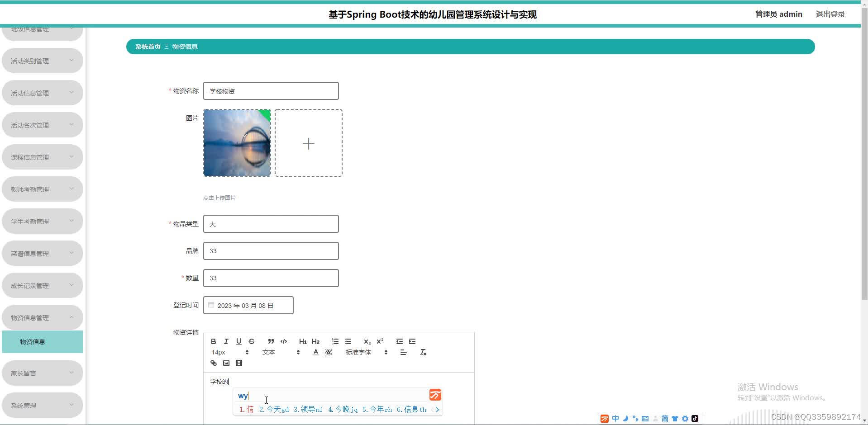Image resolution: width=868 pixels, height=425 pixels.
Task: Expand 菜谱信息管理 sidebar menu
Action: click(43, 253)
